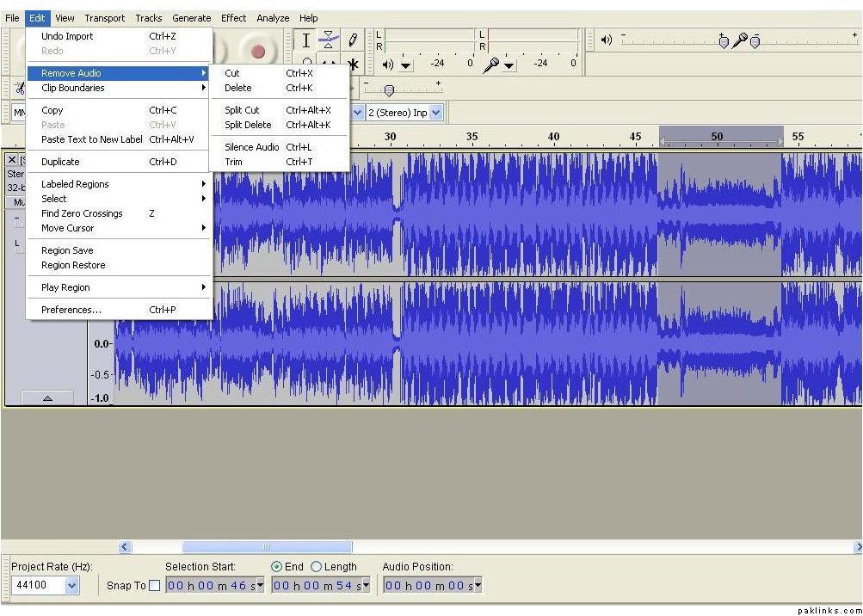Click the output volume slider handle
Image resolution: width=863 pixels, height=616 pixels.
coord(724,41)
